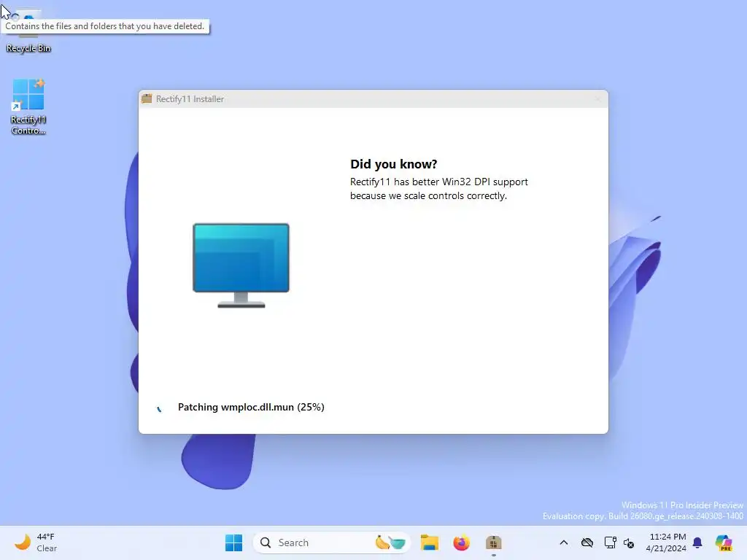Viewport: 747px width, 560px height.
Task: Open the clock showing 11:24 PM
Action: pos(667,542)
